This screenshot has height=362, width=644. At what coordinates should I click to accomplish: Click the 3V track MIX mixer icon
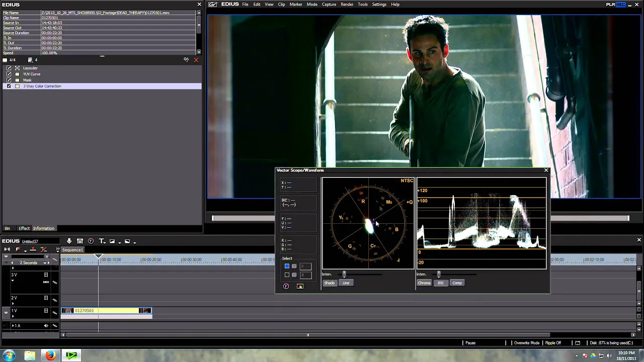tap(46, 282)
